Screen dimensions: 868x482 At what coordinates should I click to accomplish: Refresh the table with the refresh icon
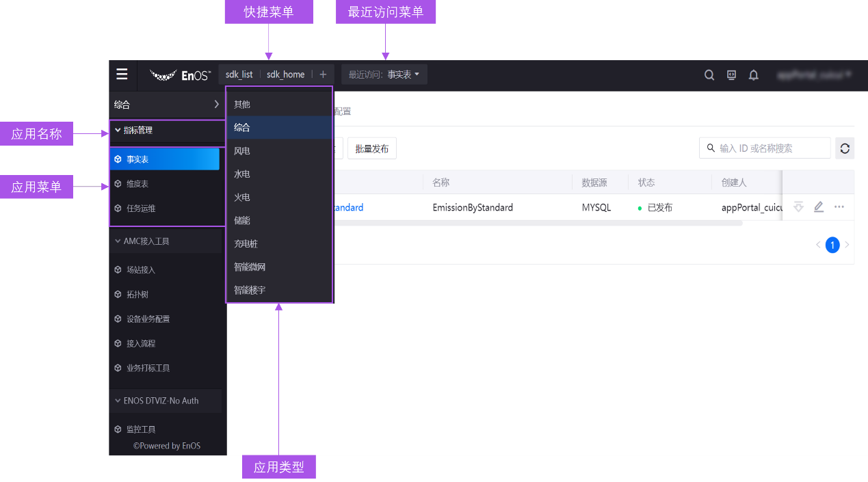tap(845, 148)
